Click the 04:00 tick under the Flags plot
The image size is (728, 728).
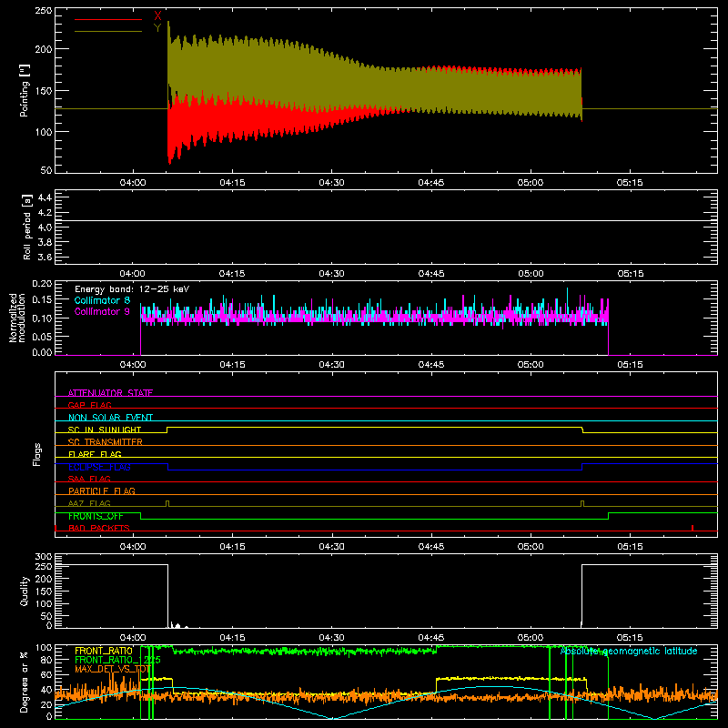click(133, 547)
